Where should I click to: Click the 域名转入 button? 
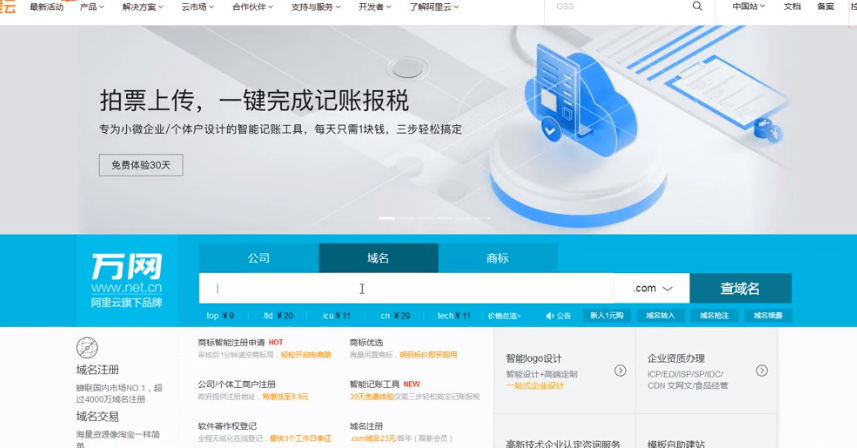[x=660, y=315]
